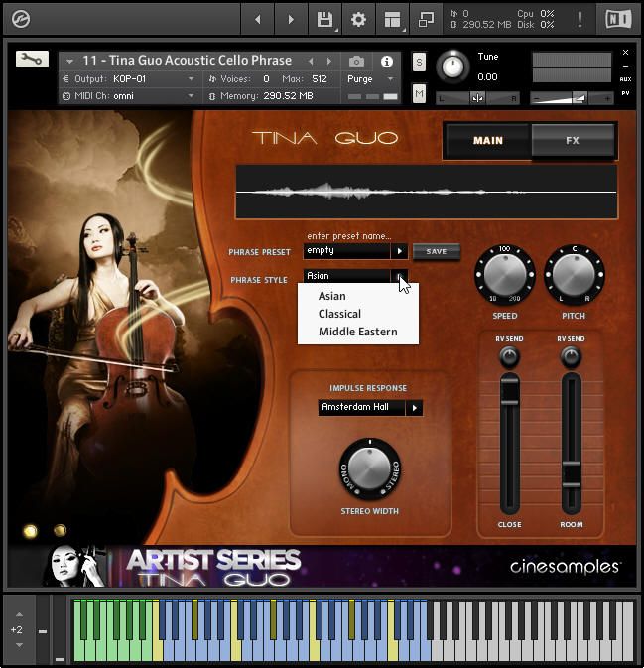Go to previous preset with left arrow
Image resolution: width=644 pixels, height=668 pixels.
point(257,19)
